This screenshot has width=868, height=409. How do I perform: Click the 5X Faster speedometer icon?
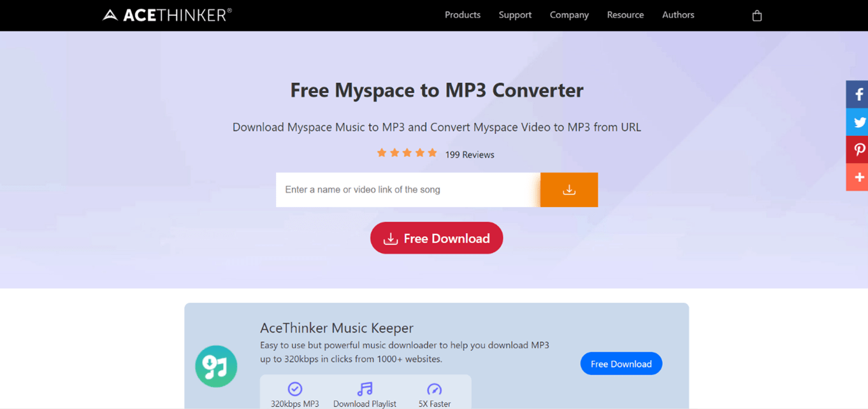coord(435,389)
